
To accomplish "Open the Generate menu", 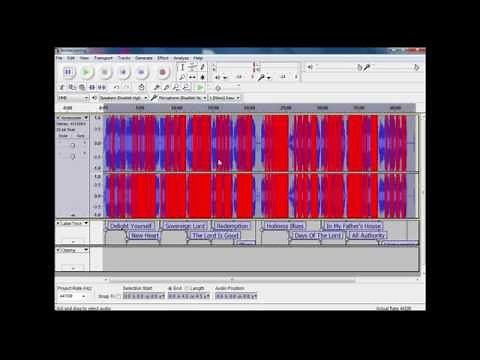I will point(144,58).
